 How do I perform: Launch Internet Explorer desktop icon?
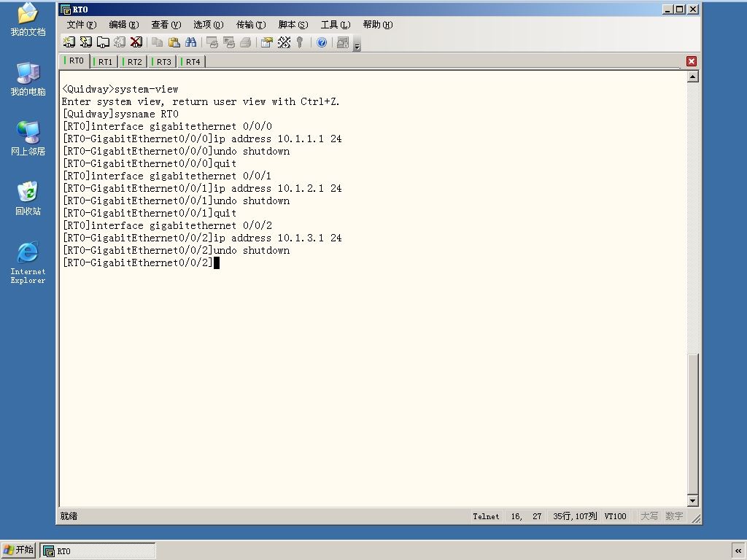[x=28, y=262]
